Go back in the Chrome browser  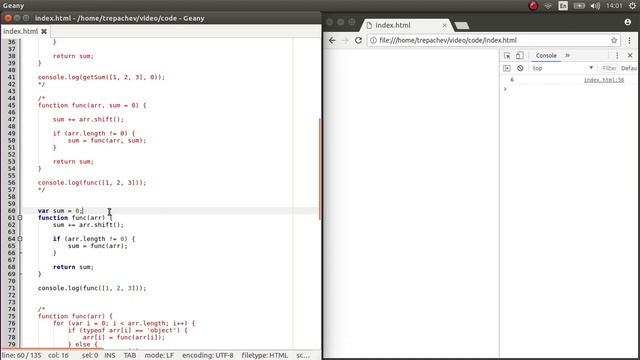(332, 40)
